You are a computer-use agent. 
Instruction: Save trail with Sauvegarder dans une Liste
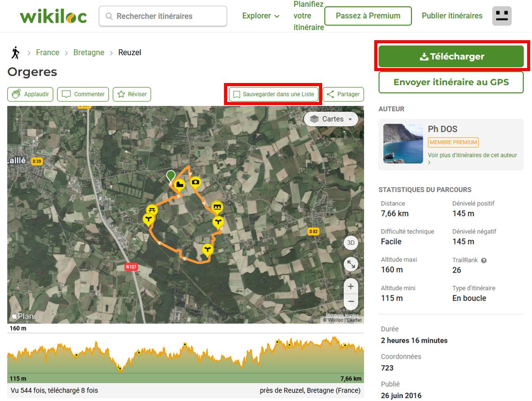click(x=274, y=94)
